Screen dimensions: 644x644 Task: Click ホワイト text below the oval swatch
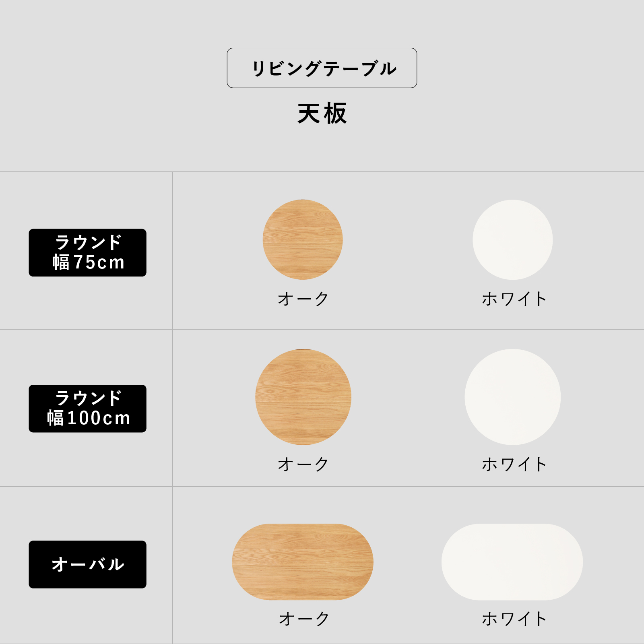pos(514,619)
